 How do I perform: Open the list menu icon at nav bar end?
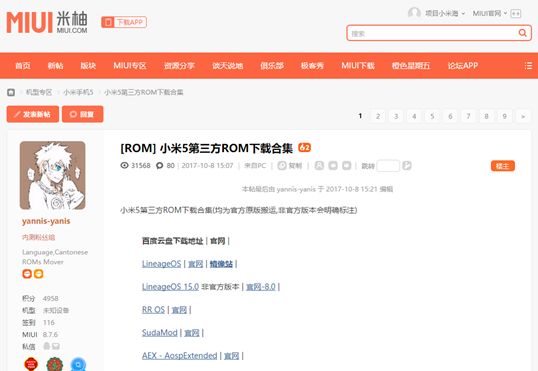tap(528, 66)
